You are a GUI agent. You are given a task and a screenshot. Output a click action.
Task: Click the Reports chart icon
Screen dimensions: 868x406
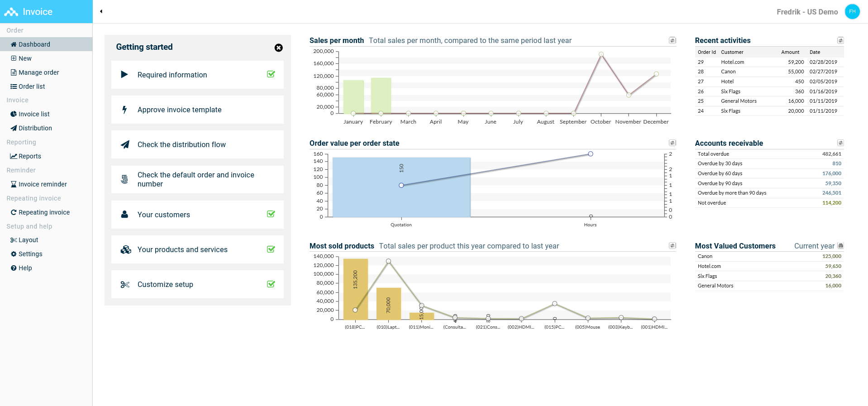coord(14,156)
